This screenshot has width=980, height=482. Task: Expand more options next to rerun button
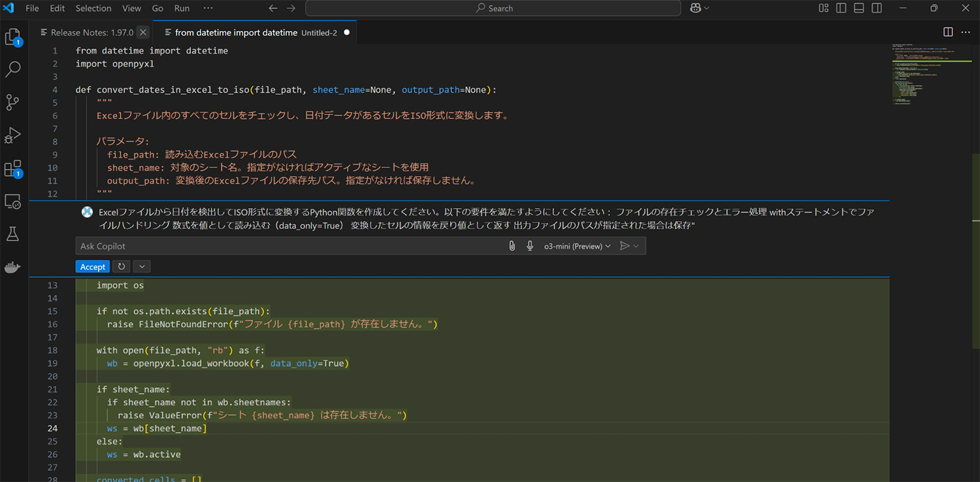(x=142, y=267)
